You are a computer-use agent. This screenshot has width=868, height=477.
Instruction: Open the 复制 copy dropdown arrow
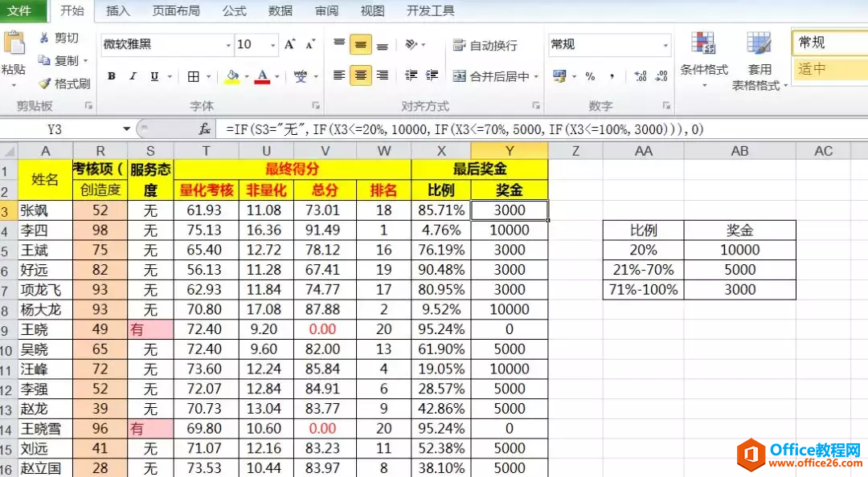(85, 61)
